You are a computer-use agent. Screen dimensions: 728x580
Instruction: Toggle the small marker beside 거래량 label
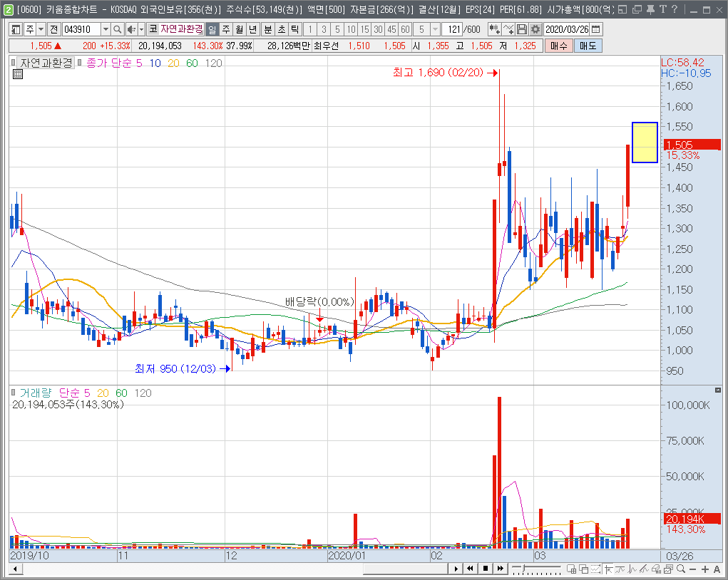[x=14, y=393]
